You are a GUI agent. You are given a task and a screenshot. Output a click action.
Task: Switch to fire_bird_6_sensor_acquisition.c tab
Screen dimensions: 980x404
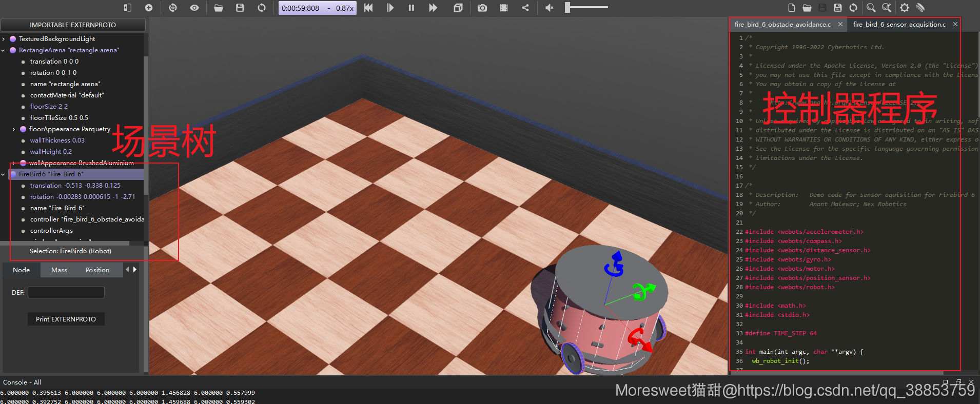(x=899, y=24)
